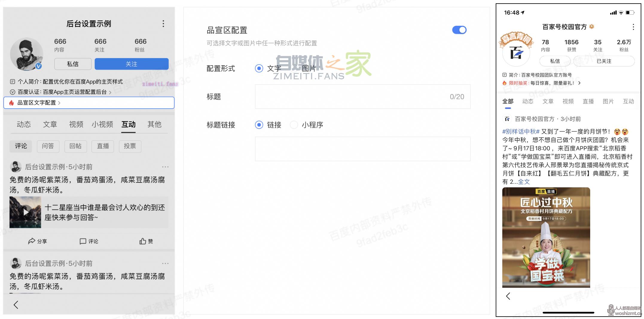644x319 pixels.
Task: Click the share (分享) icon under first post
Action: (x=32, y=241)
